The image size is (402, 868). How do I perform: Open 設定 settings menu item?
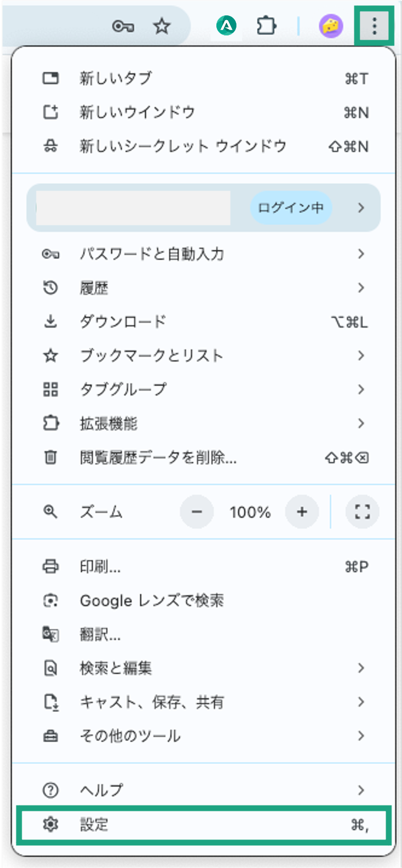coord(204,825)
